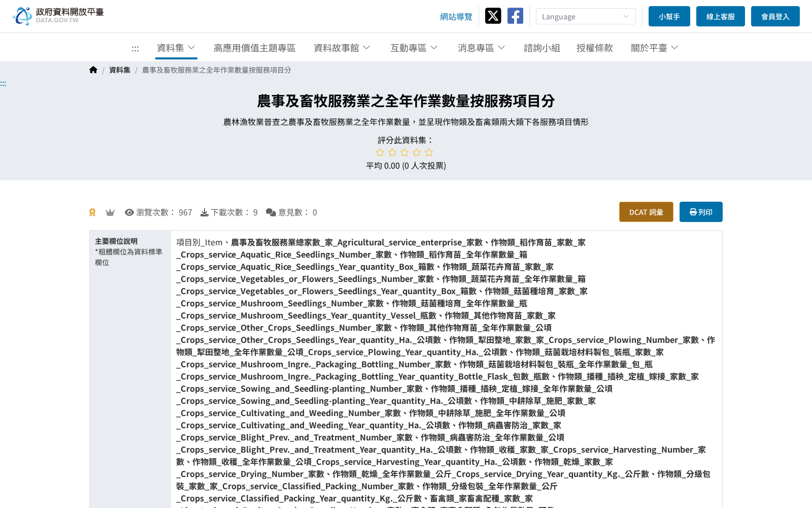Screen dimensions: 812x508
Task: Click the crown badge icon
Action: [x=110, y=212]
